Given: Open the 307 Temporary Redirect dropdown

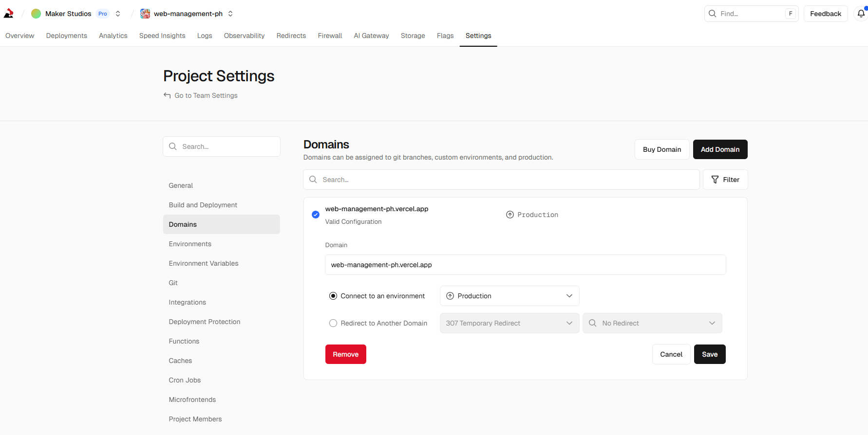Looking at the screenshot, I should coord(509,323).
